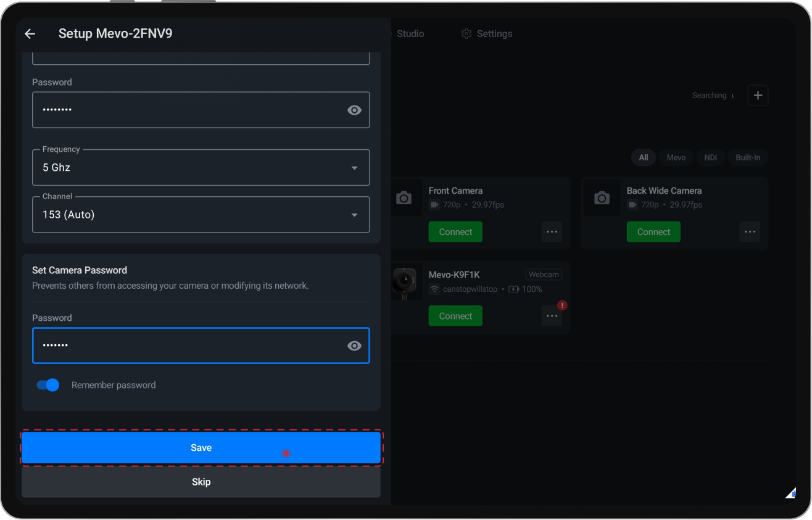Filter cameras by NDI
This screenshot has height=520, width=812.
tap(711, 157)
